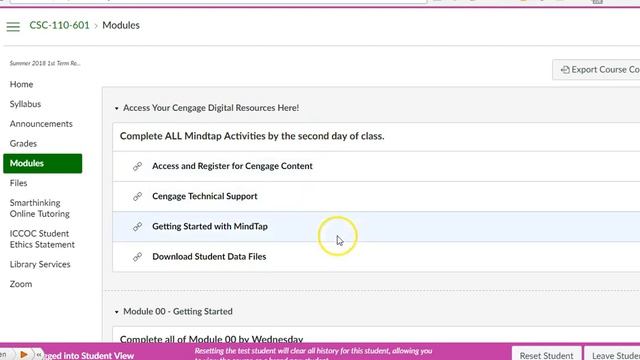Screen dimensions: 640x360
Task: Click 'Complete ALL Mindtap Activities' header text
Action: (252, 136)
